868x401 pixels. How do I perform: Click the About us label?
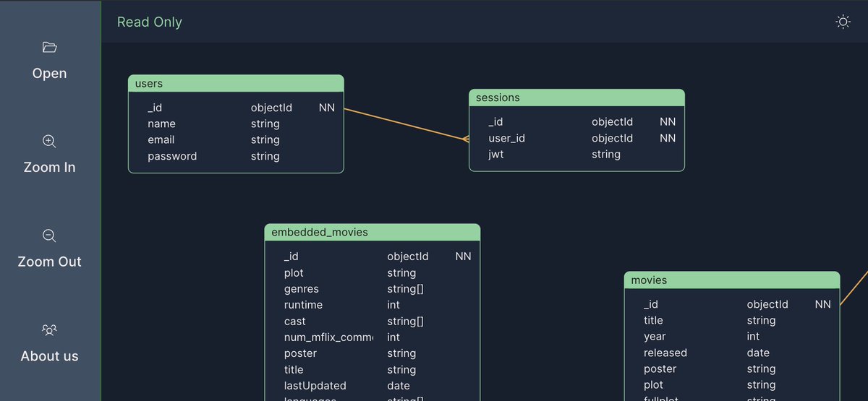49,355
